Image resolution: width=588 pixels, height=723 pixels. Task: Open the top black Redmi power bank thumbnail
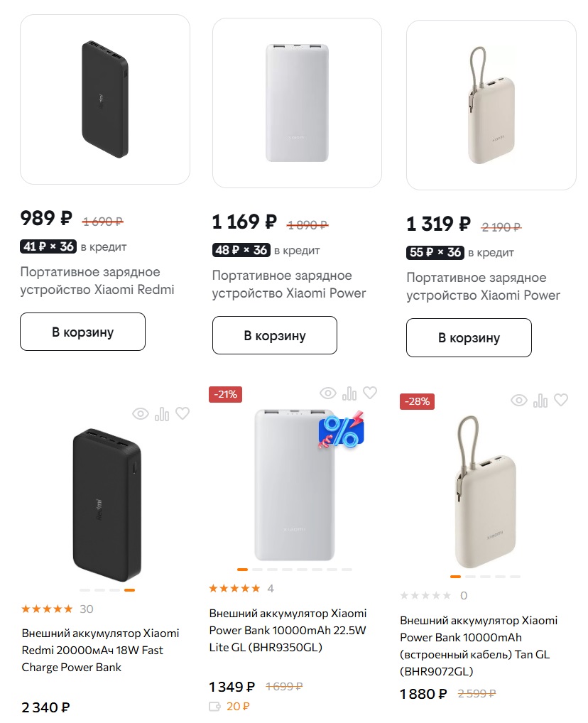click(105, 99)
